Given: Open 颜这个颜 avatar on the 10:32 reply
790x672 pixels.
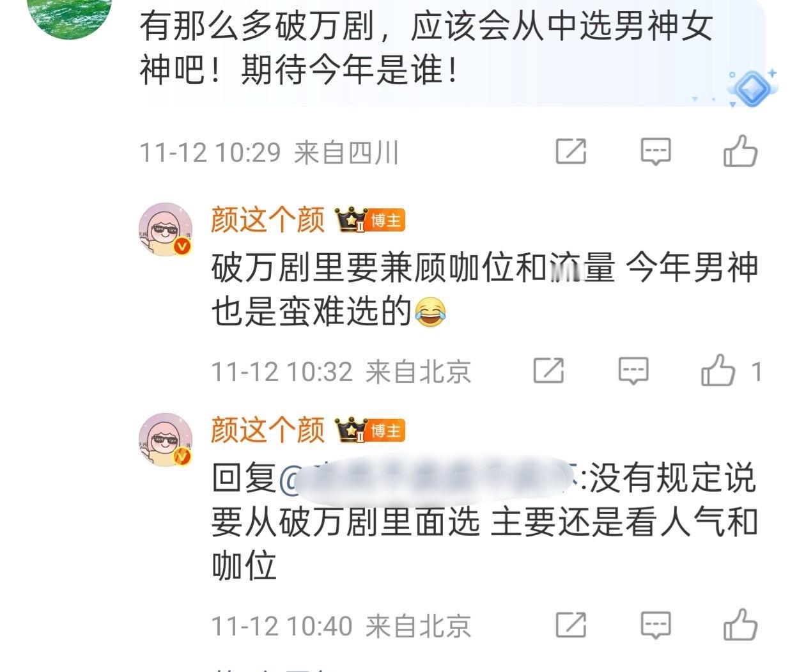Looking at the screenshot, I should (166, 230).
